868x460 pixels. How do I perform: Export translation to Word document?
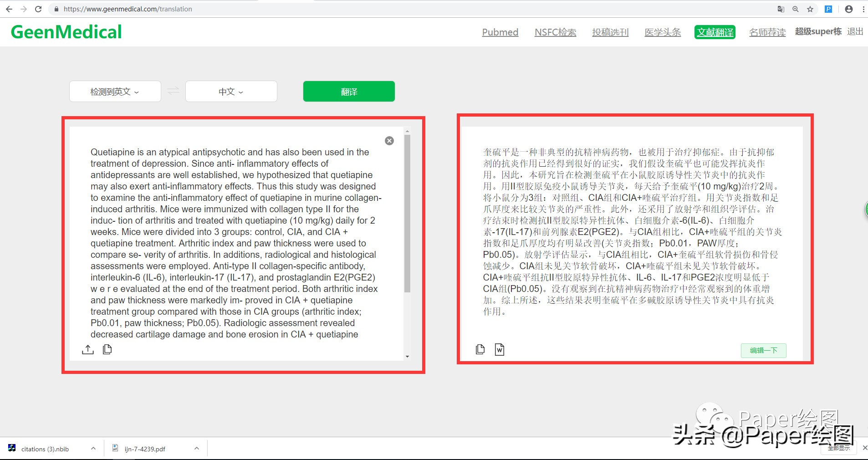pos(499,349)
